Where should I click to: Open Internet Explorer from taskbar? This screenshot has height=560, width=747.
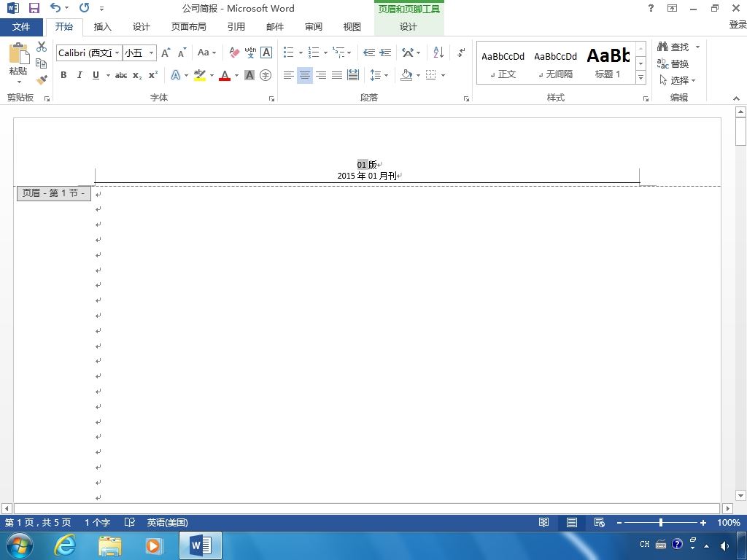point(65,544)
